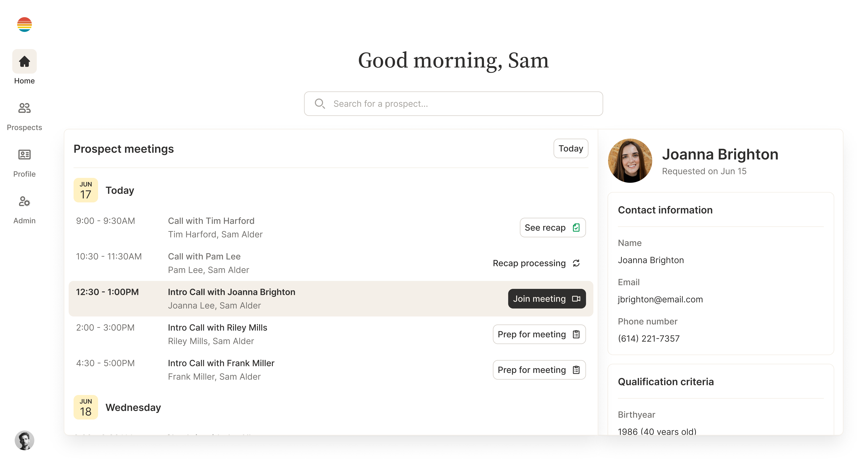Click the Home icon in sidebar

[x=24, y=61]
